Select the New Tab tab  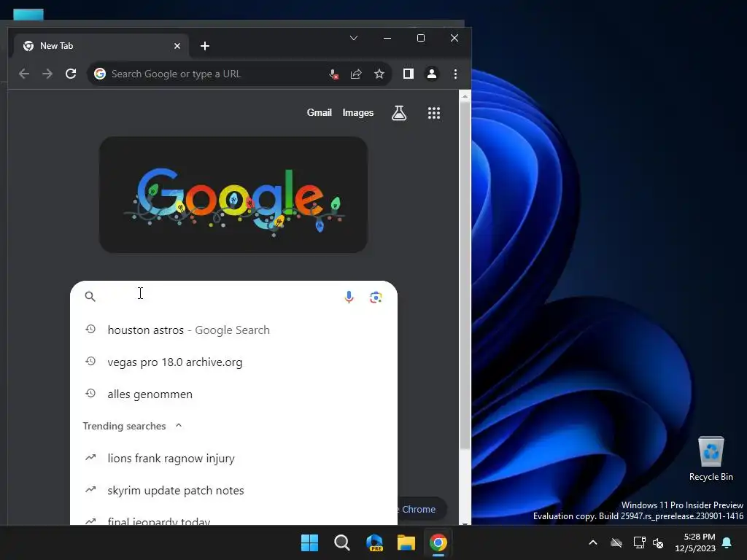click(101, 46)
